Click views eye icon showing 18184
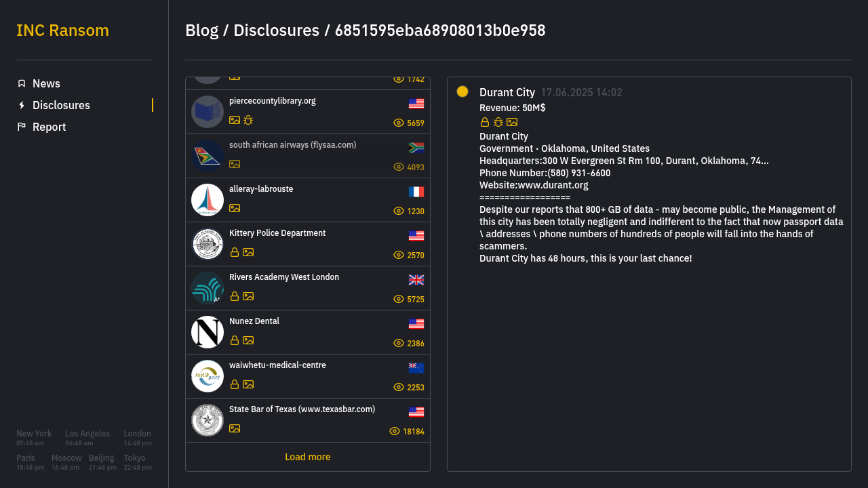 [x=395, y=431]
